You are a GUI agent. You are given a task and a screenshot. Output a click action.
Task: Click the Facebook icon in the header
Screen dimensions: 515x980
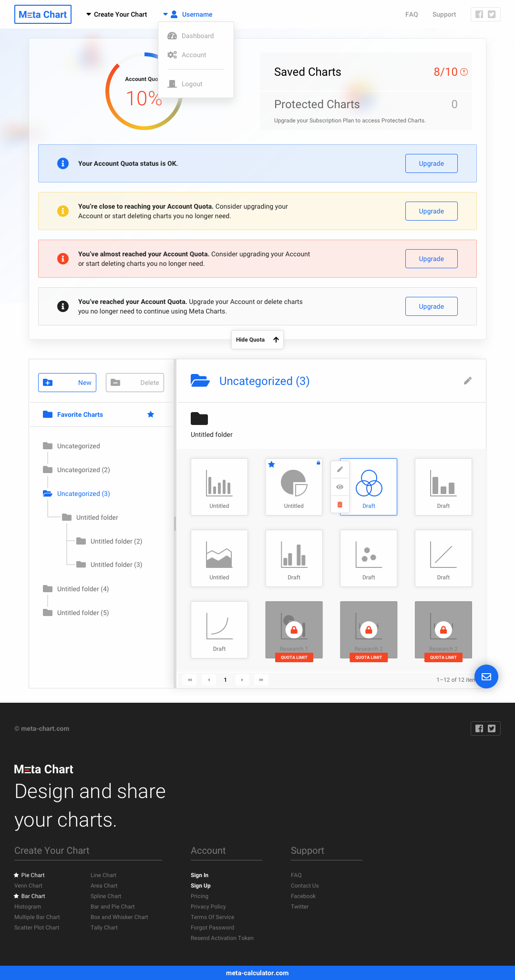[x=479, y=14]
